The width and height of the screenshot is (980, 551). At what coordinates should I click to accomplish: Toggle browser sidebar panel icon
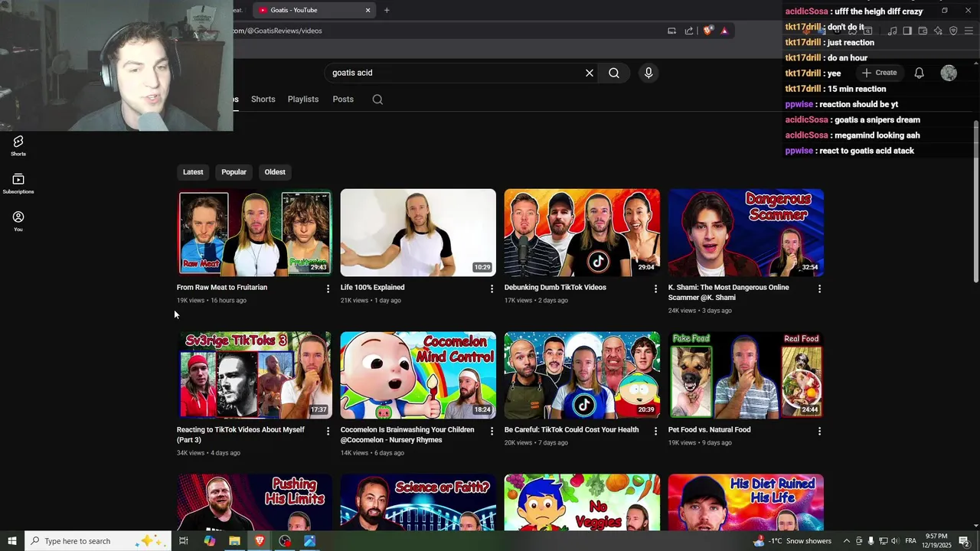pyautogui.click(x=907, y=31)
